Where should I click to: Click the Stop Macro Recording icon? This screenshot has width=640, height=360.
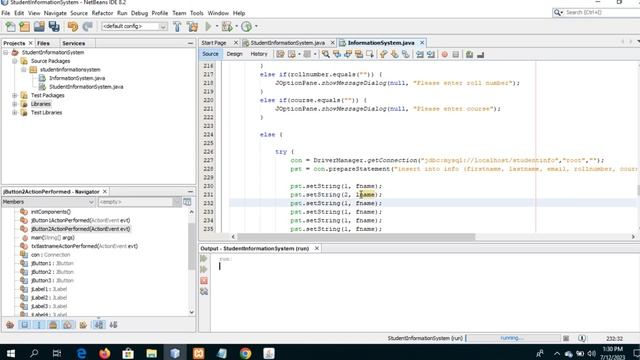(x=456, y=54)
